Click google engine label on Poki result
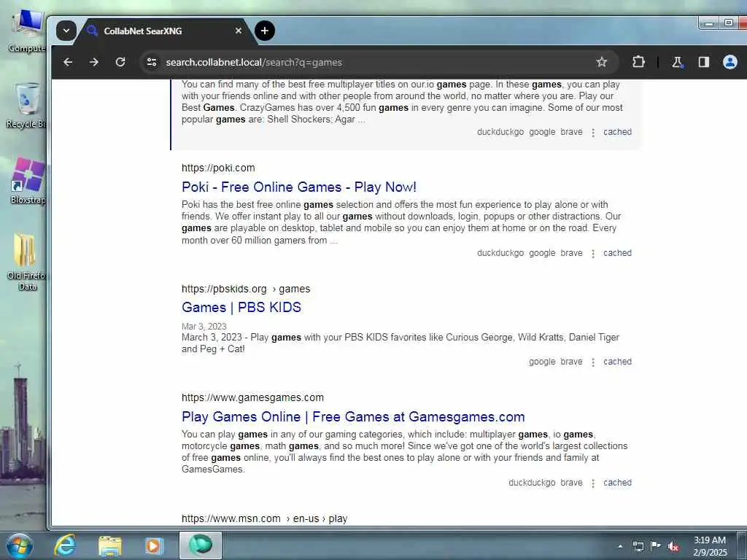This screenshot has height=560, width=747. click(x=542, y=253)
